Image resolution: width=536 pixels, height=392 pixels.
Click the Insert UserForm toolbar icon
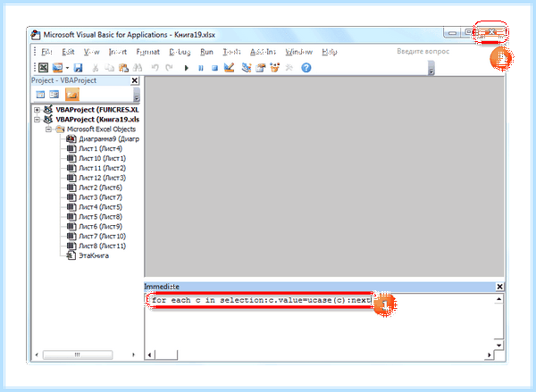tap(57, 68)
